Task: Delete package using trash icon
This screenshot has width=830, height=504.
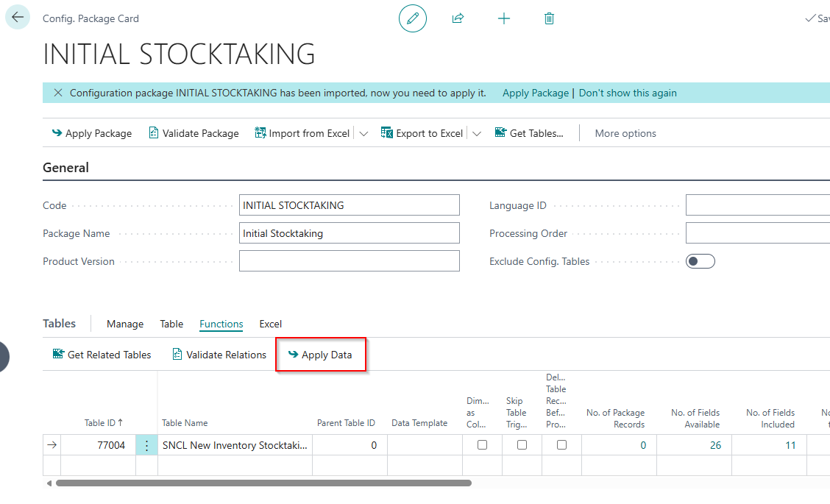Action: pyautogui.click(x=549, y=18)
